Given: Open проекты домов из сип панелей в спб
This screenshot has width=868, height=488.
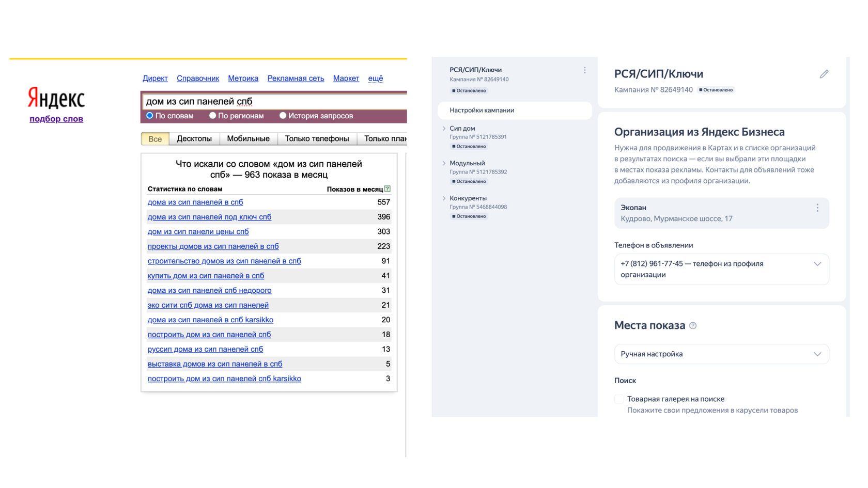Looking at the screenshot, I should tap(213, 246).
